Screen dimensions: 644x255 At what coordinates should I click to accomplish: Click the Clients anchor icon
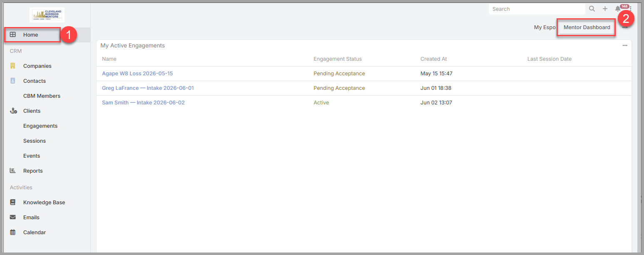click(x=13, y=111)
